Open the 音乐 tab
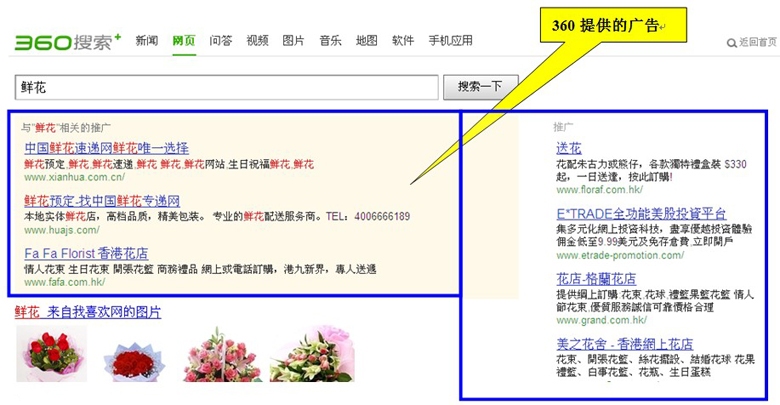Viewport: 780px width, 405px height. (330, 41)
